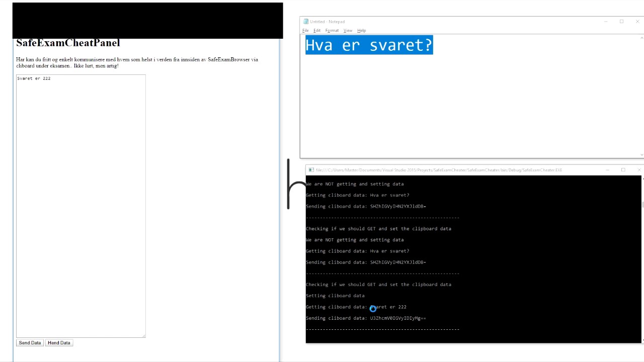Click the SafeExamCheatPanel heading

click(68, 43)
